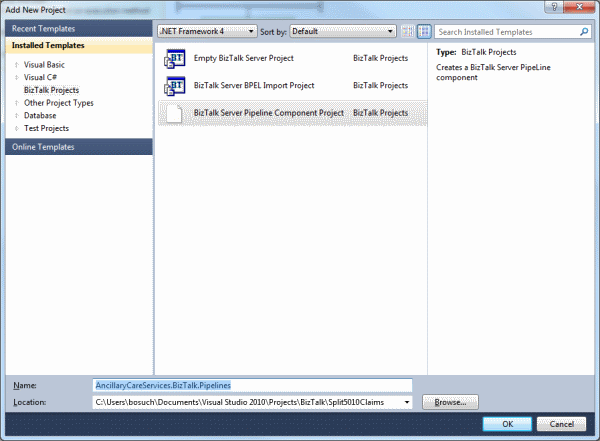Expand the Visual C# tree node

[16, 77]
